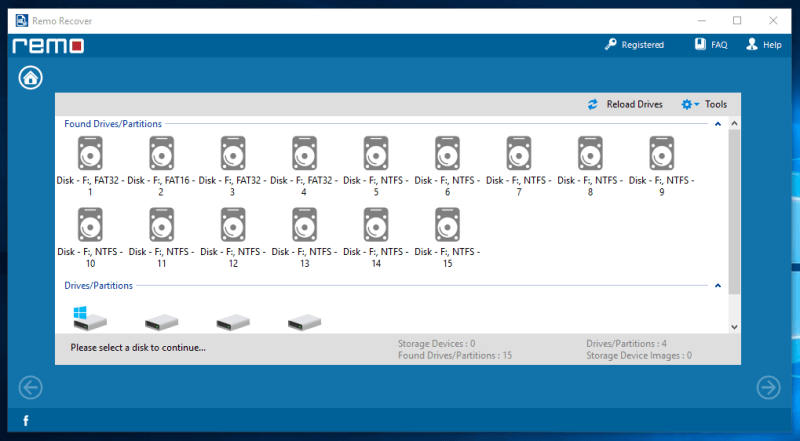Open the Facebook link icon
Viewport: 800px width, 441px height.
coord(26,421)
